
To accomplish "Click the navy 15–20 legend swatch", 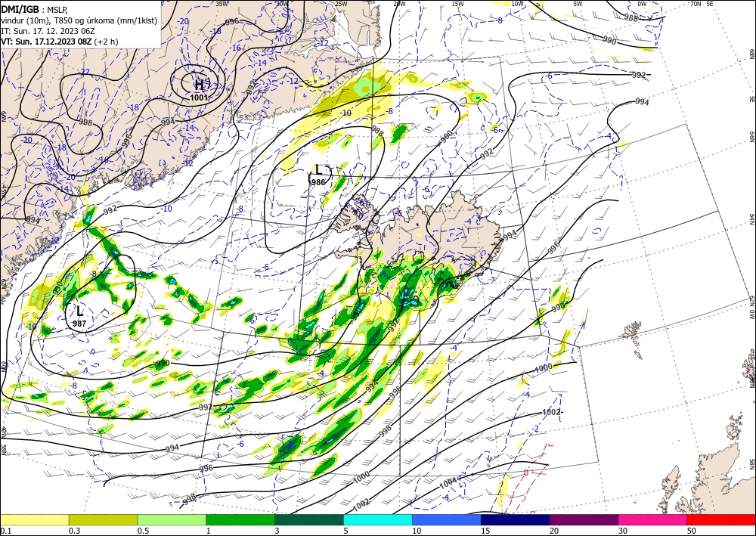I will [x=516, y=519].
